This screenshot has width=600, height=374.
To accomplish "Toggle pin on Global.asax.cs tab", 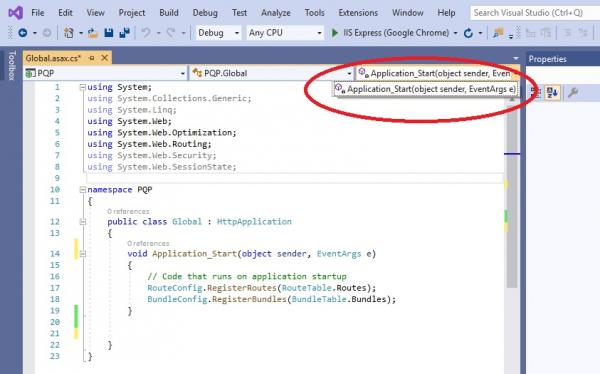I will [92, 58].
